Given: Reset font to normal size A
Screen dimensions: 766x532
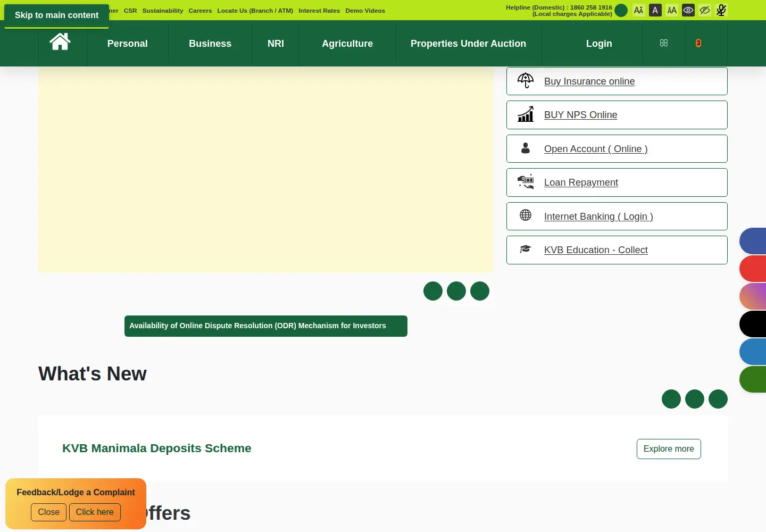Looking at the screenshot, I should [x=655, y=10].
